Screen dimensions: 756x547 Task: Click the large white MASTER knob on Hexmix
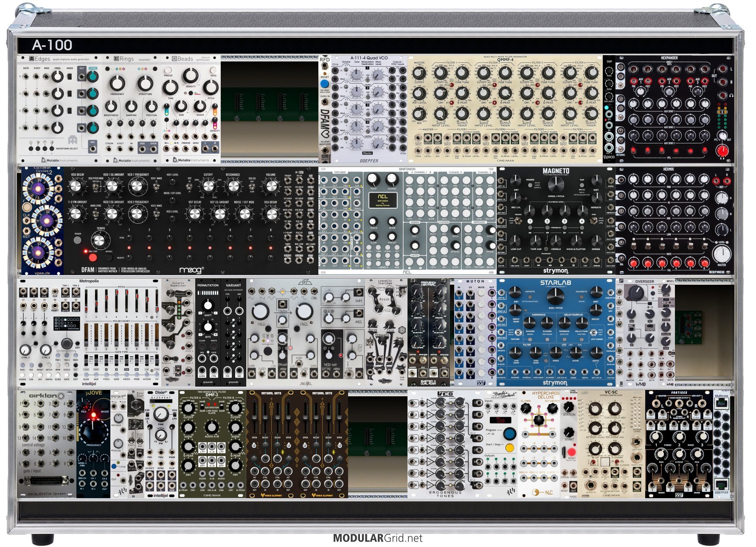[721, 253]
